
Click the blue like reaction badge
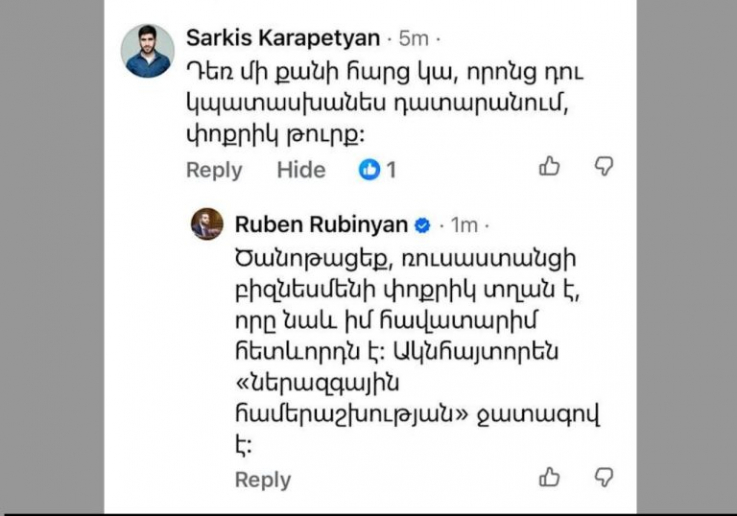tap(369, 170)
